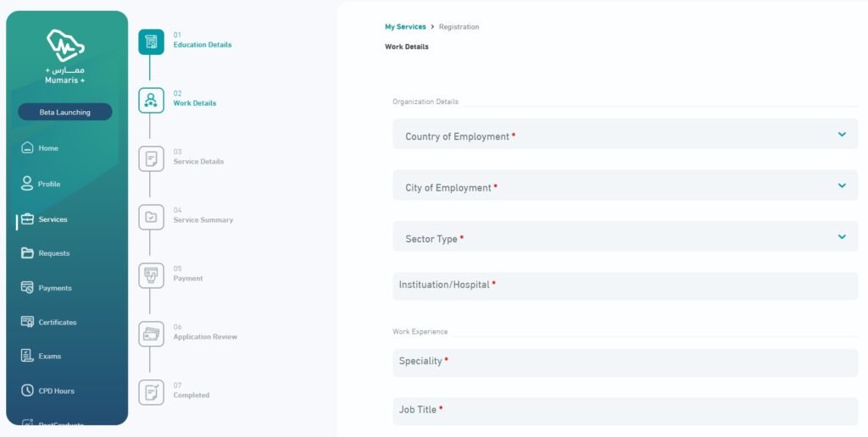Click the Completed step icon
This screenshot has height=437, width=868.
[151, 392]
